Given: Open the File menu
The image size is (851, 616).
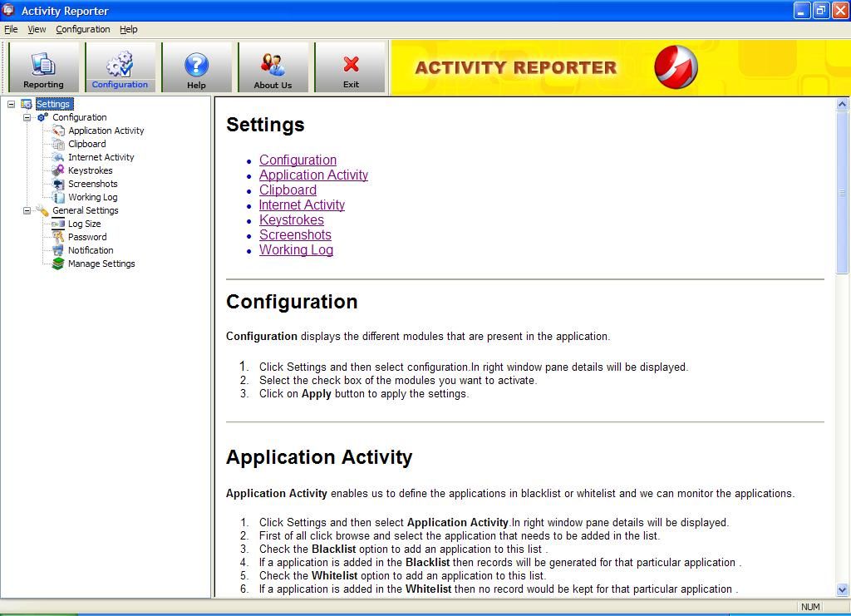Looking at the screenshot, I should tap(11, 29).
